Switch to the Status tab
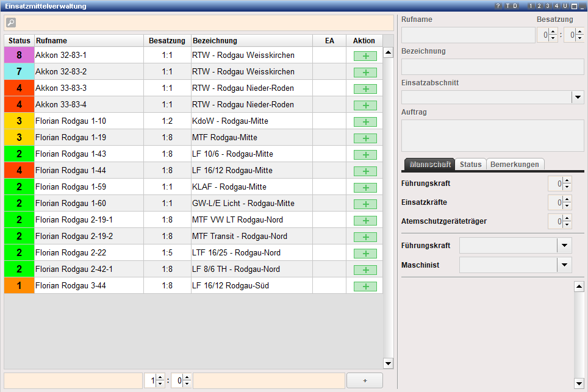 click(470, 165)
